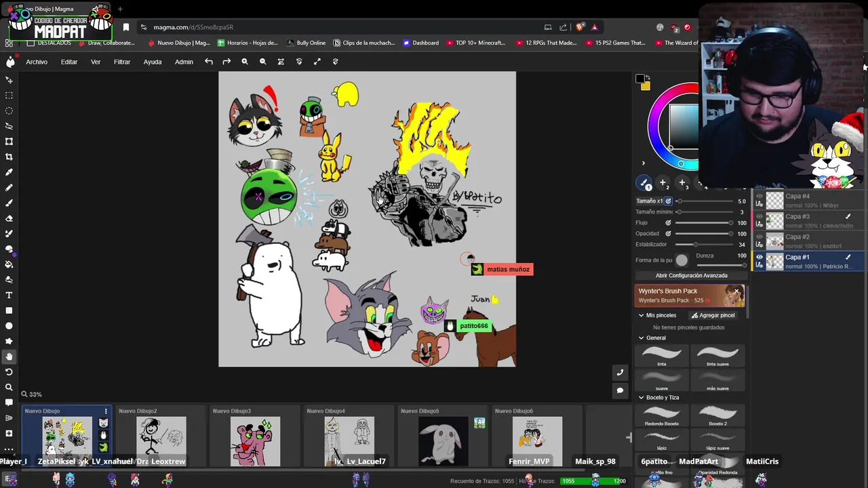868x488 pixels.
Task: Select the tinta suave brush
Action: click(717, 356)
